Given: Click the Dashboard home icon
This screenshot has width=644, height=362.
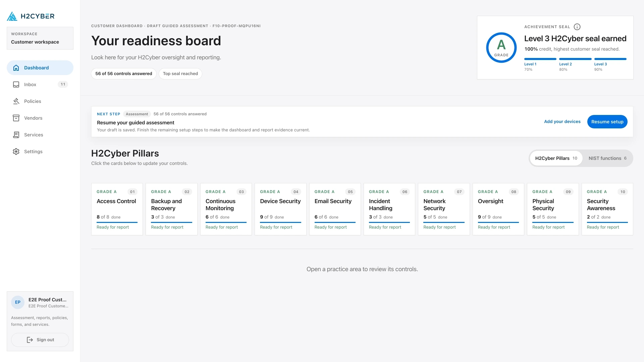Looking at the screenshot, I should click(16, 68).
